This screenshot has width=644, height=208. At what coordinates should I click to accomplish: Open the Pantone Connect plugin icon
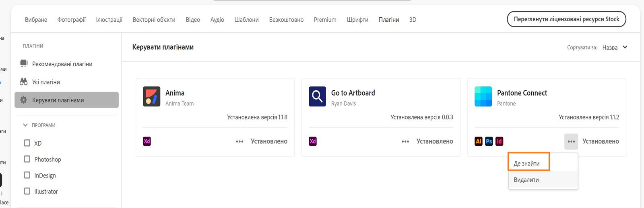[483, 96]
